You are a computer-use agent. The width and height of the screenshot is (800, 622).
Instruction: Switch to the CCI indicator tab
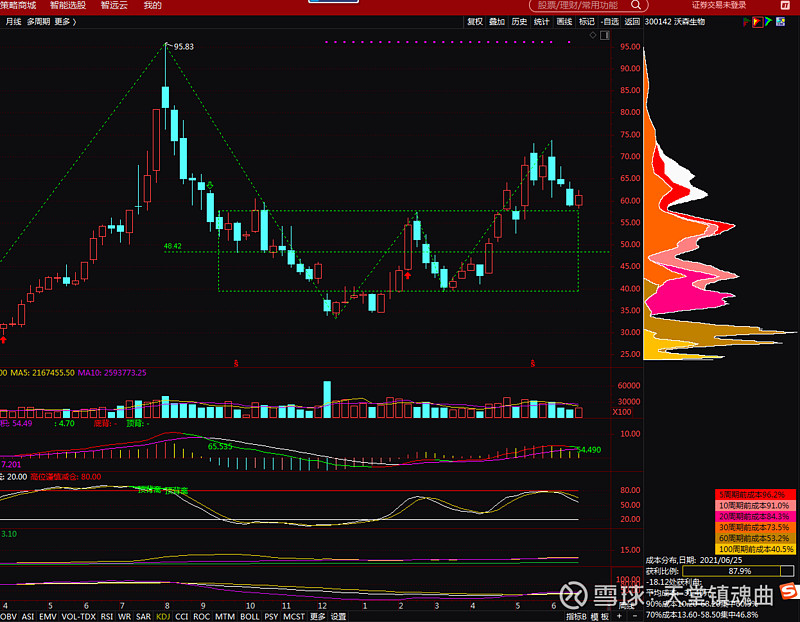coord(182,616)
